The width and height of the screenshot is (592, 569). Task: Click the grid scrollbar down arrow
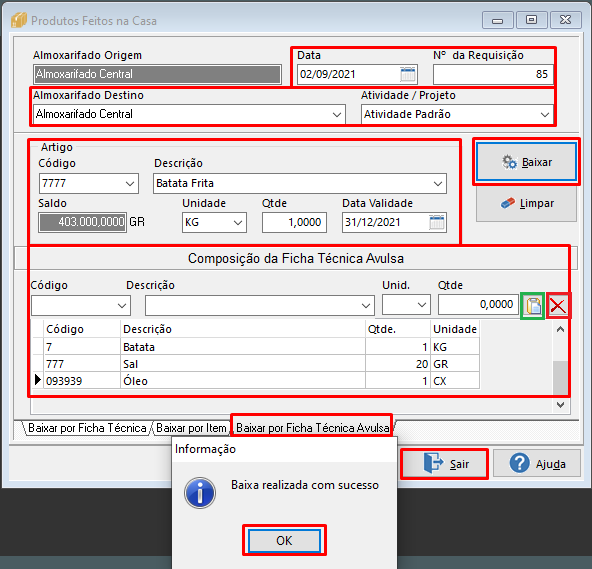[561, 405]
